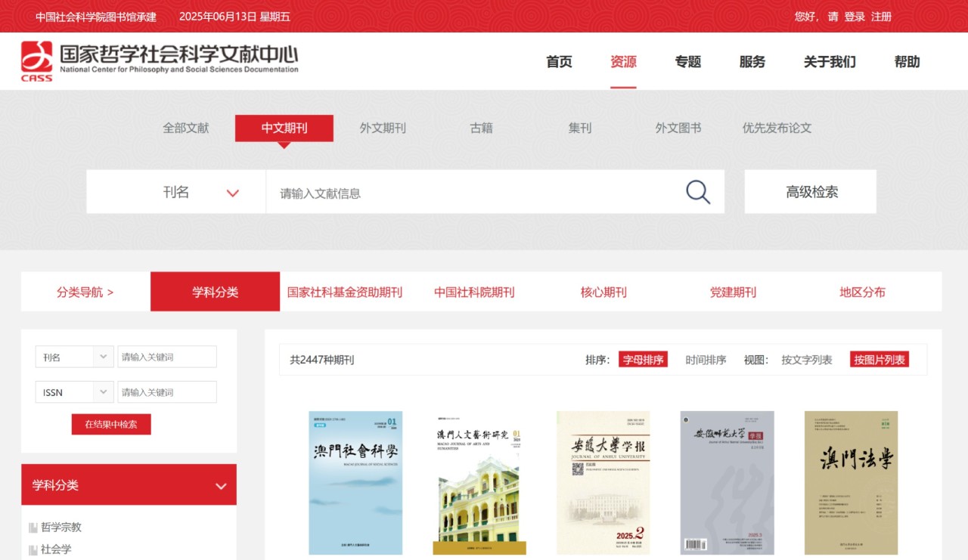
Task: Open the 国家社科基金资助期刊 tab
Action: point(345,292)
